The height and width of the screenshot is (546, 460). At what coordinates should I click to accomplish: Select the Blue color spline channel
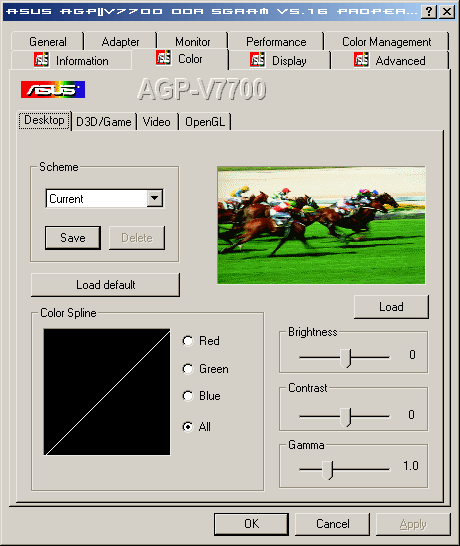188,396
